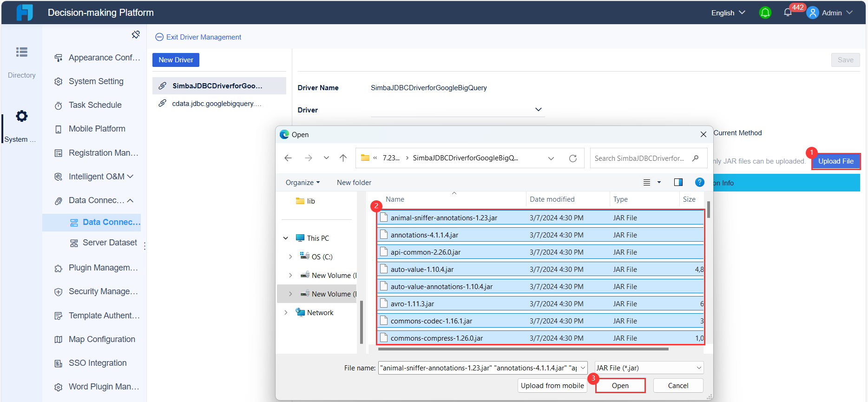This screenshot has width=868, height=402.
Task: Click the horizontal scrollbar in file list
Action: pyautogui.click(x=523, y=349)
